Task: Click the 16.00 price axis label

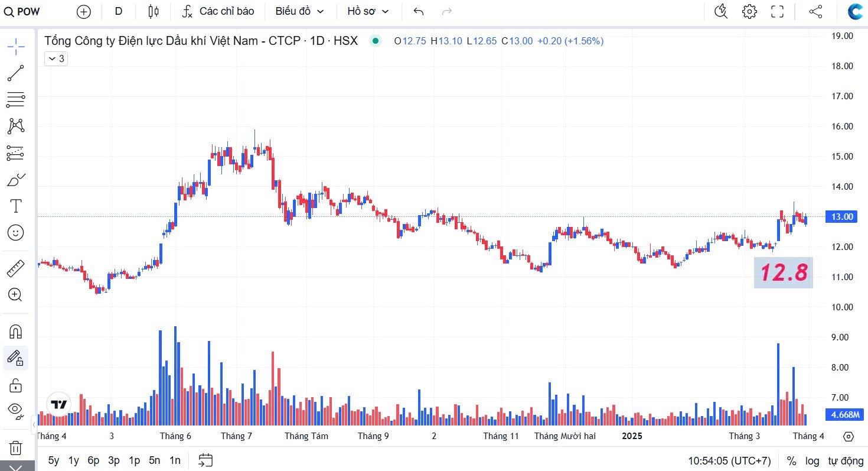Action: point(842,126)
